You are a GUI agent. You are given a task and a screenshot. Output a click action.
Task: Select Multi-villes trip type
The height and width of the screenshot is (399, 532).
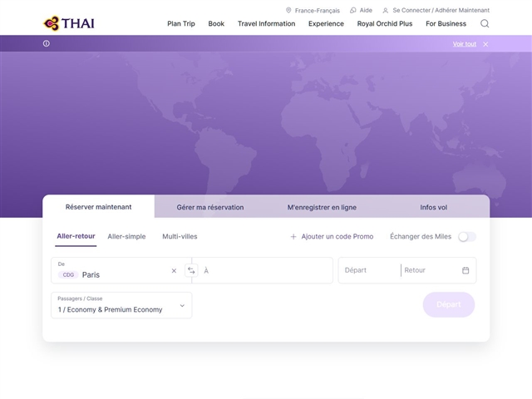coord(180,236)
